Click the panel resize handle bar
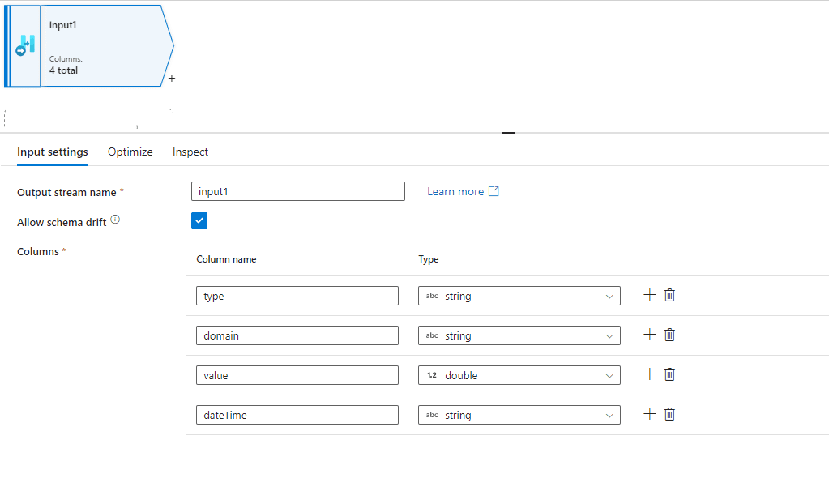Viewport: 829px width, 504px height. (509, 132)
